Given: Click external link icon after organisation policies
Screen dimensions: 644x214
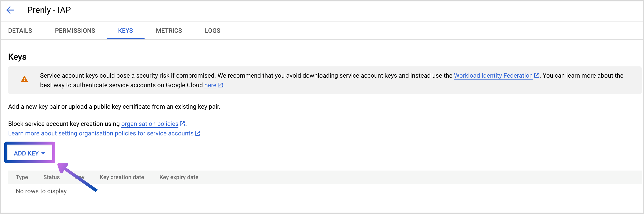Looking at the screenshot, I should (182, 124).
